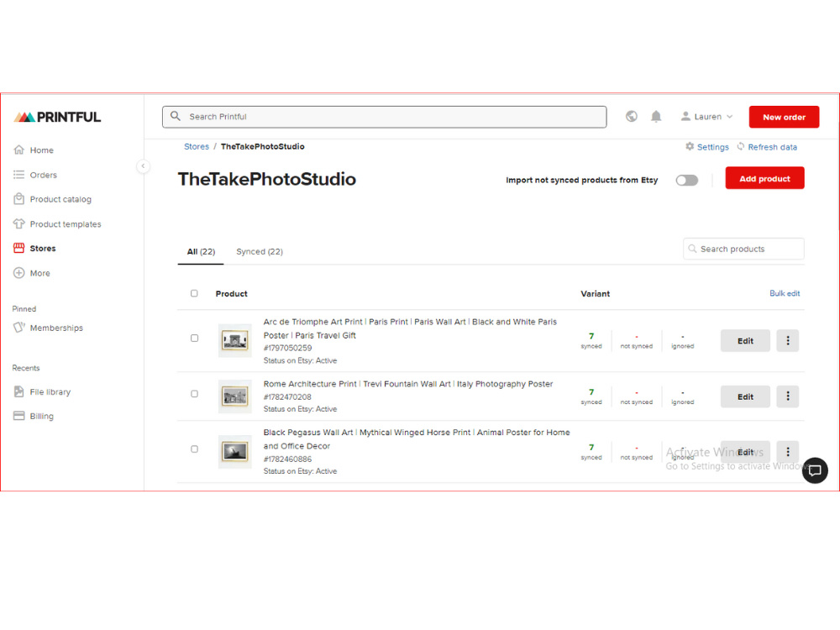The height and width of the screenshot is (630, 840).
Task: Check the Arc de Triomphe product checkbox
Action: click(194, 338)
